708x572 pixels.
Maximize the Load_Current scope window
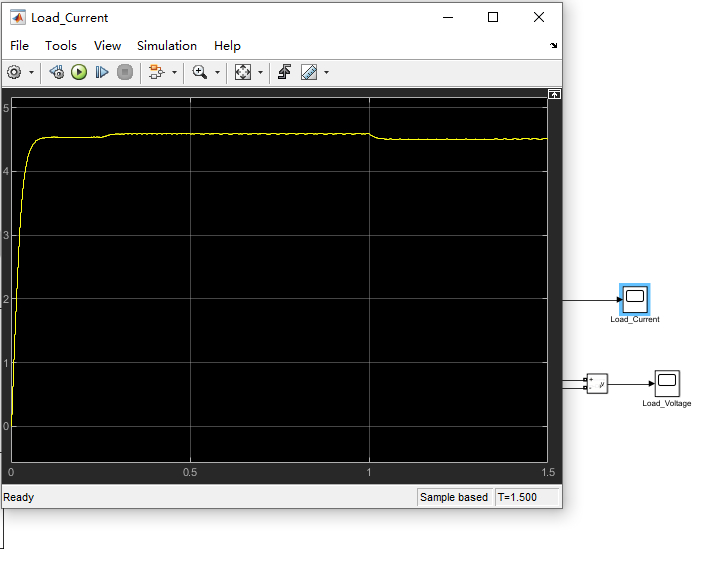click(493, 18)
